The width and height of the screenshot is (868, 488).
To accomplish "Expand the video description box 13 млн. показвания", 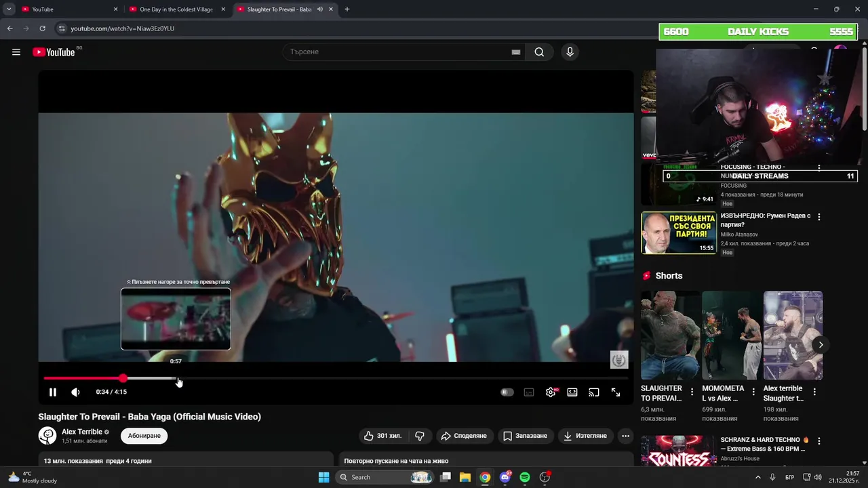I will [x=186, y=460].
